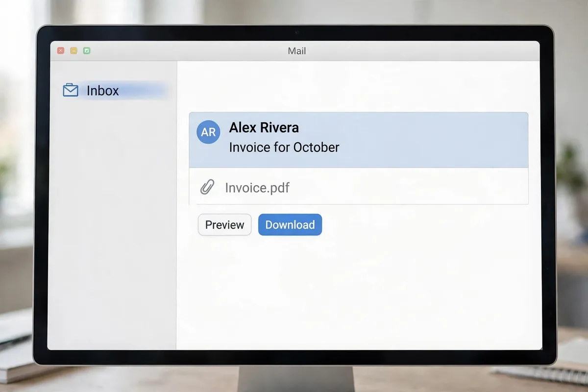Screen dimensions: 588x392
Task: Click the Inbox envelope icon
Action: tap(71, 90)
